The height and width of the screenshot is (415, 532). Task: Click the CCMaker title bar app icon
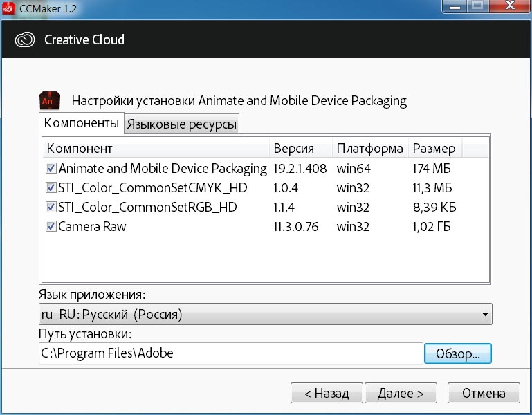pyautogui.click(x=8, y=8)
